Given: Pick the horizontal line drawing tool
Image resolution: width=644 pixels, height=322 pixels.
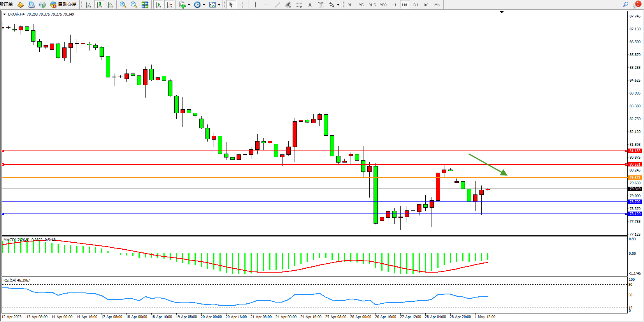Looking at the screenshot, I should tap(266, 5).
